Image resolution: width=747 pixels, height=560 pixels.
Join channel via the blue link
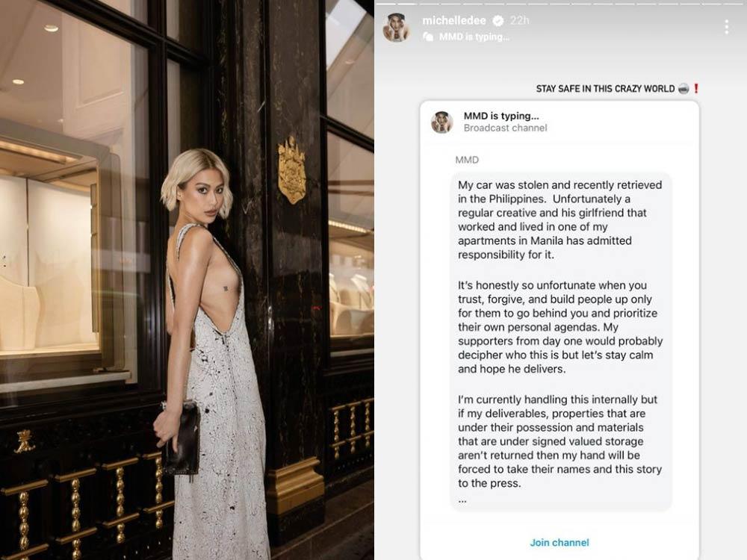click(x=560, y=542)
